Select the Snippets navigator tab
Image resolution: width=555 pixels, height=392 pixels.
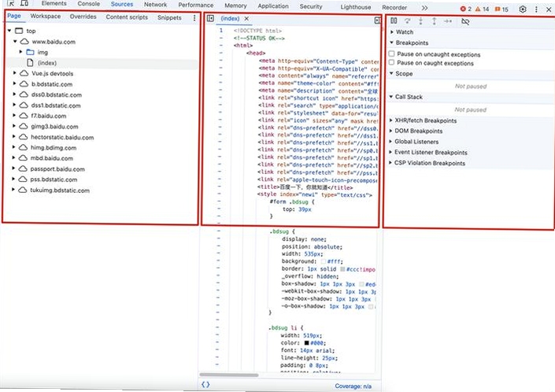169,17
